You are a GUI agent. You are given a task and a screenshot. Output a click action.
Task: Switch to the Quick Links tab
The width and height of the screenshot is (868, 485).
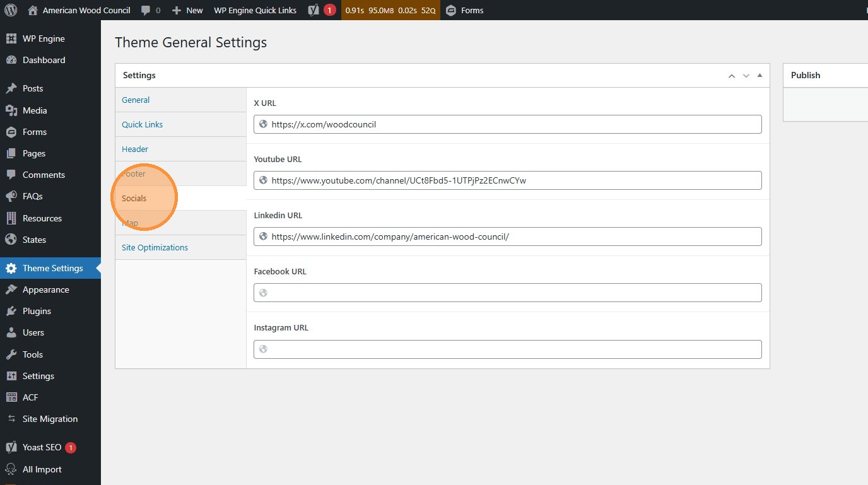(143, 124)
